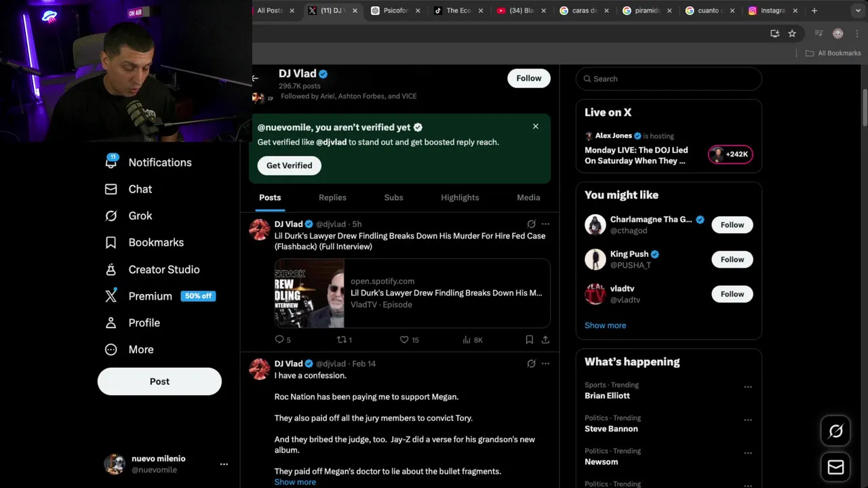Open the Bookmarks sidebar icon
This screenshot has height=488, width=868.
pyautogui.click(x=111, y=243)
